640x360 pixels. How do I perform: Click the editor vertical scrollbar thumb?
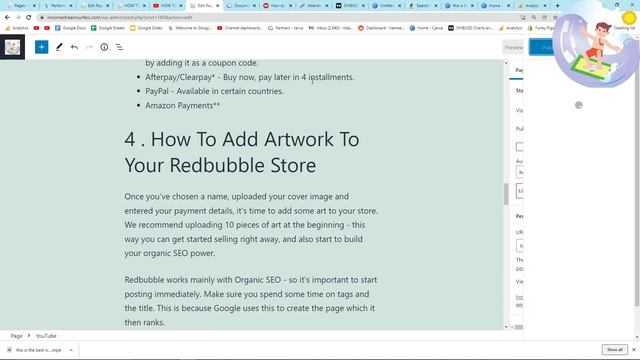[x=506, y=194]
